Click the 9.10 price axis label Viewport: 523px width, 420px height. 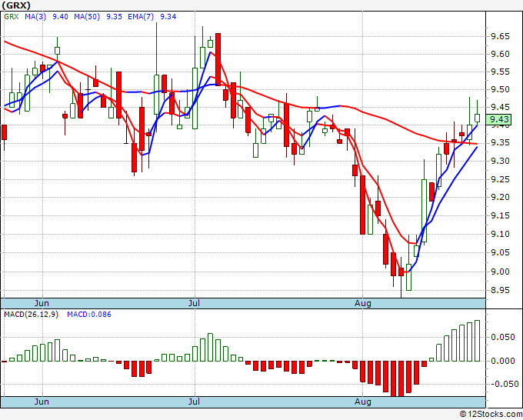click(x=501, y=234)
